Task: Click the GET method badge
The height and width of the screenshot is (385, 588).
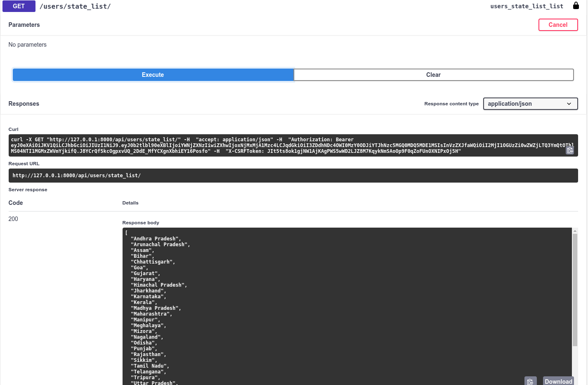Action: pos(19,6)
